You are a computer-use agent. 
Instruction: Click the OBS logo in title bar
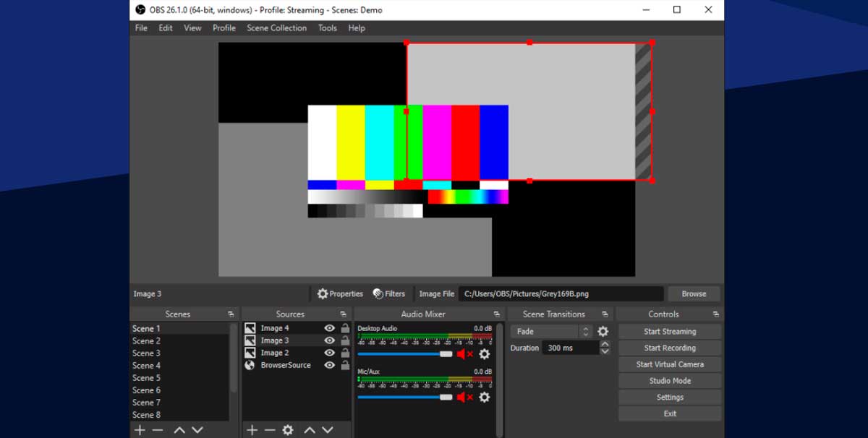point(140,10)
